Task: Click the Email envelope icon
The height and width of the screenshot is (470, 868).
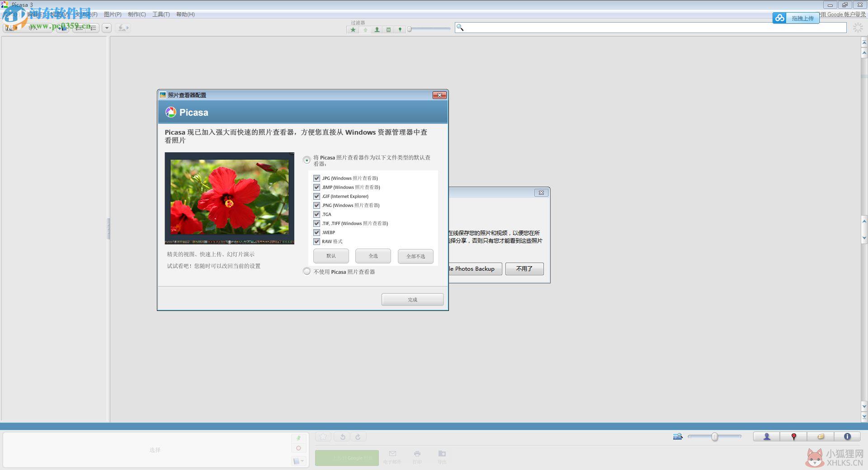Action: pyautogui.click(x=392, y=454)
